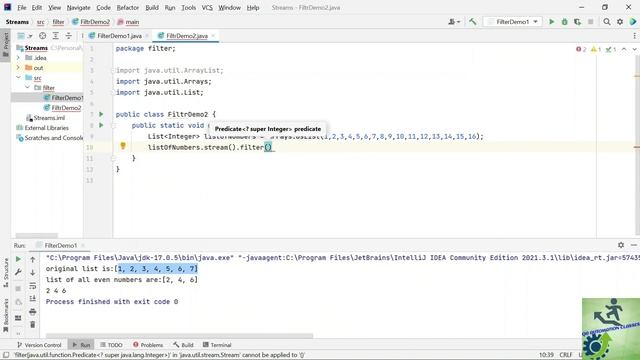Expand the .idea folder
640x360 pixels.
point(18,58)
